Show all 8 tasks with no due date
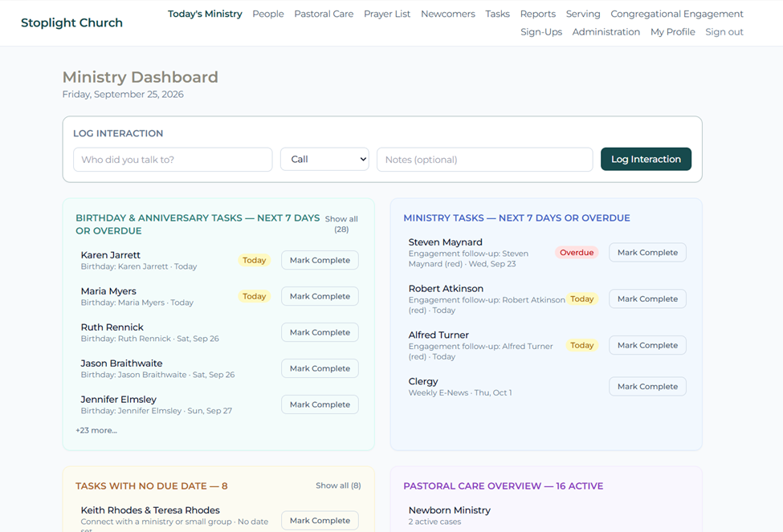783x532 pixels. (338, 485)
